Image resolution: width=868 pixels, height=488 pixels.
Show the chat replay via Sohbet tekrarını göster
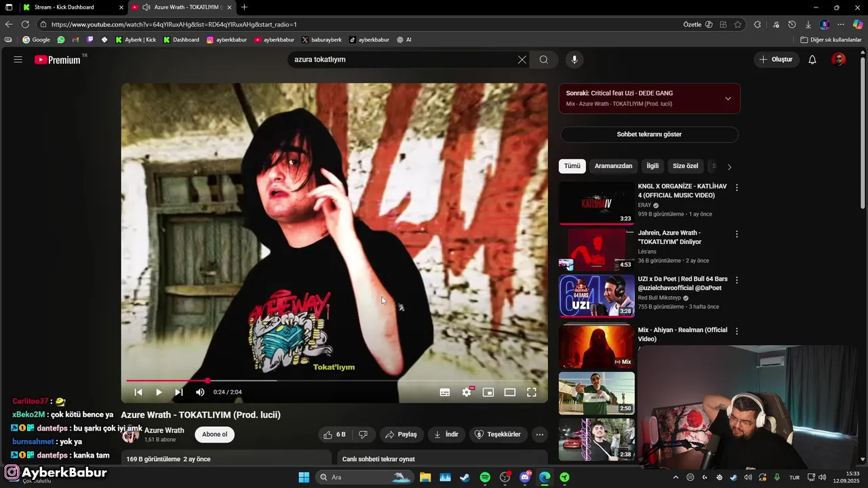649,134
